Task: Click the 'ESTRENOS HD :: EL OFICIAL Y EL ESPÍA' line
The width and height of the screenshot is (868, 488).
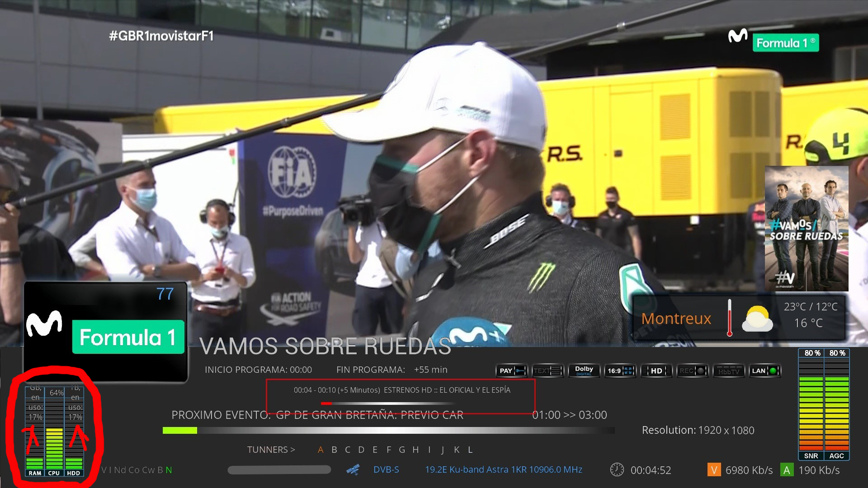Action: (x=447, y=390)
